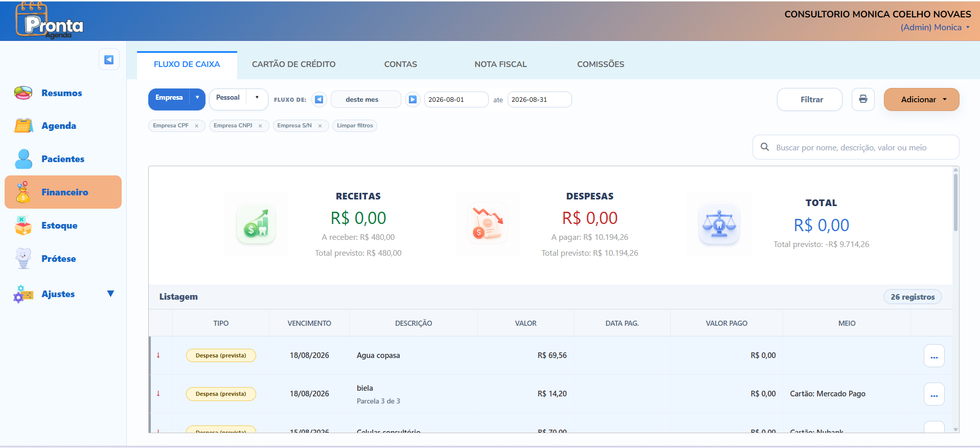Remove the Empresa CNPJ filter chip
Image resolution: width=980 pixels, height=448 pixels.
tap(260, 126)
